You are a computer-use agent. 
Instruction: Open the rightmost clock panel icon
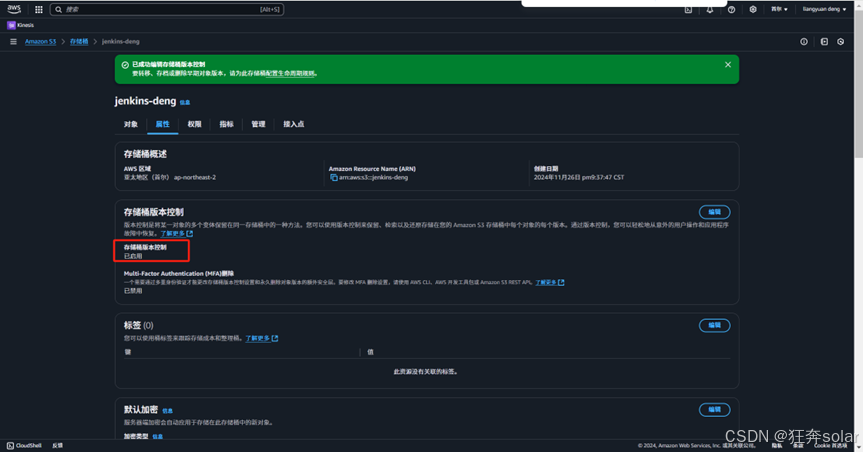click(840, 42)
